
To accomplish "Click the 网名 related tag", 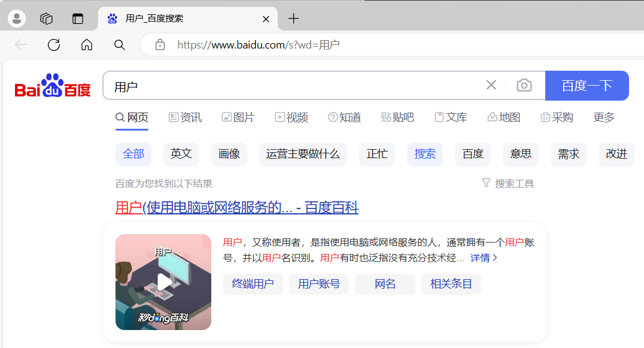I will (x=385, y=284).
